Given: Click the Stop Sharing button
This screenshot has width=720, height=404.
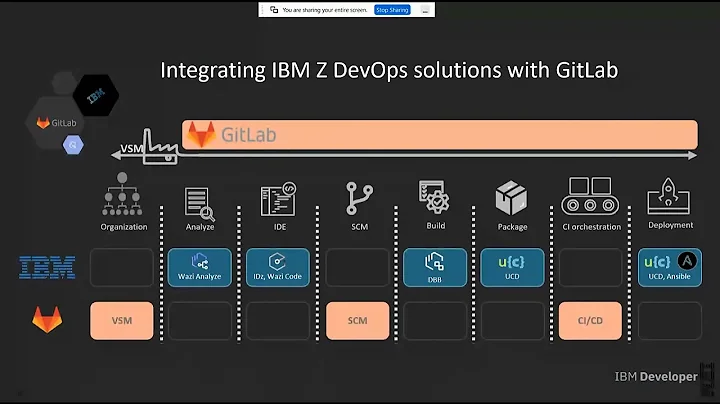Looking at the screenshot, I should click(392, 10).
